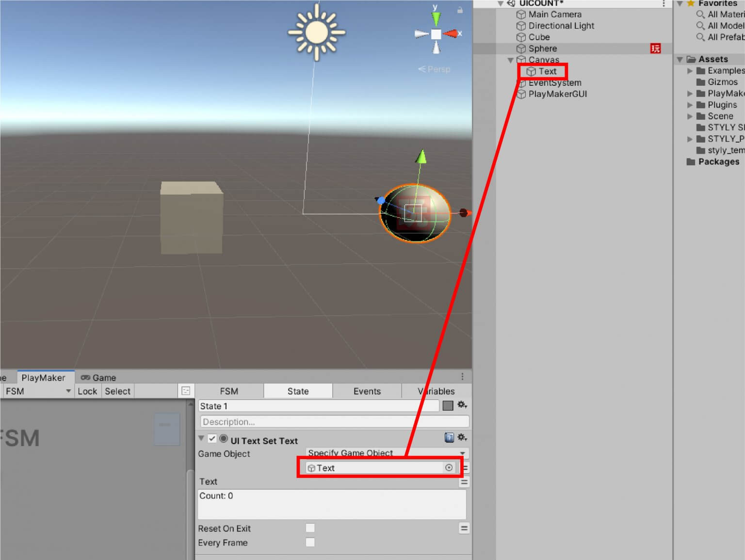Enable the Every Frame checkbox

point(310,542)
